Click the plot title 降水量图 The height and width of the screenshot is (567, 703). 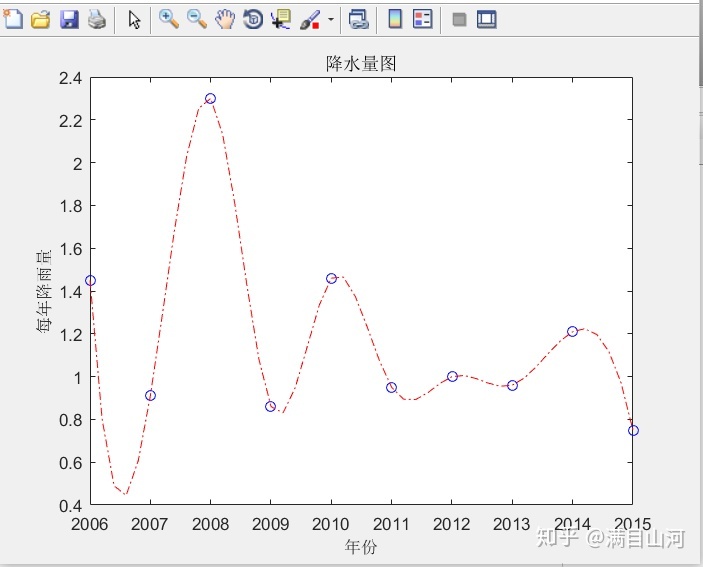(361, 64)
